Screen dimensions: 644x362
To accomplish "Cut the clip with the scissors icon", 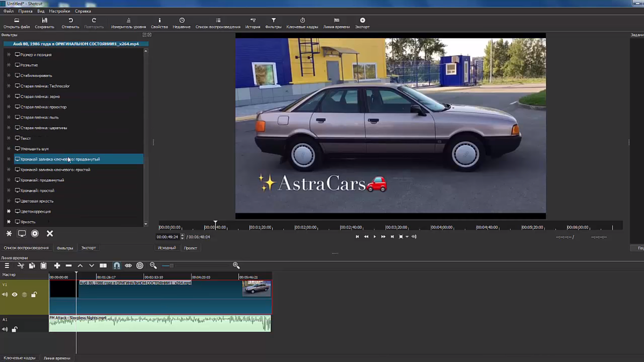I will pyautogui.click(x=20, y=265).
